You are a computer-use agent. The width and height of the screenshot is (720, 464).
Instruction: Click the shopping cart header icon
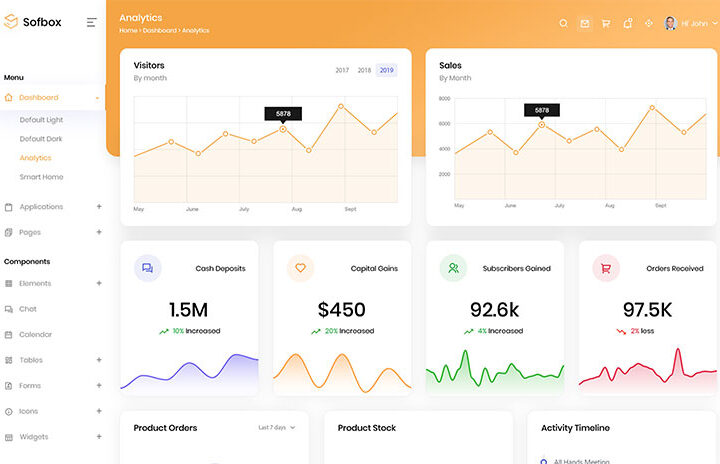point(606,23)
